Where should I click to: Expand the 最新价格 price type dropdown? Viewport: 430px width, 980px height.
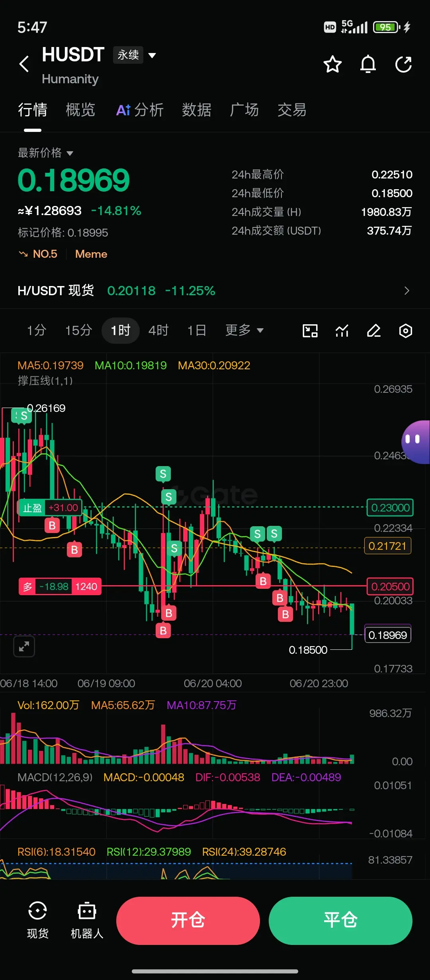tap(45, 153)
